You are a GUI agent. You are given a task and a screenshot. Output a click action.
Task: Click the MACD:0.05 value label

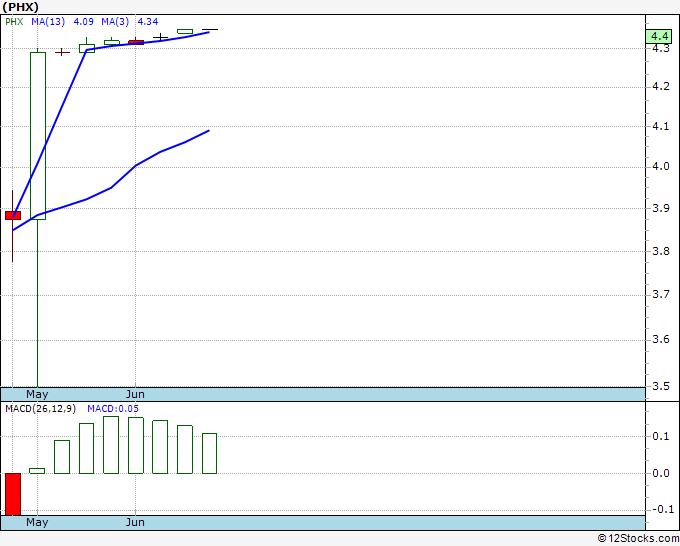click(113, 409)
